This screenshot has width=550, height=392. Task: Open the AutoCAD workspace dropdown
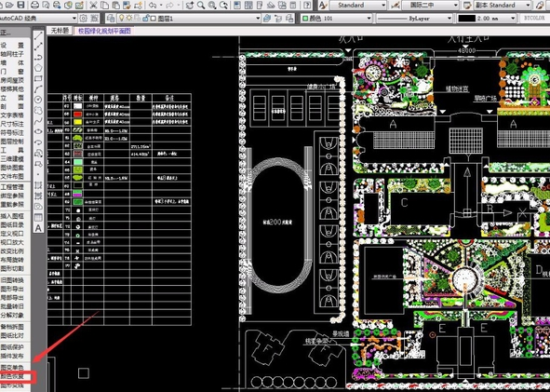click(74, 19)
